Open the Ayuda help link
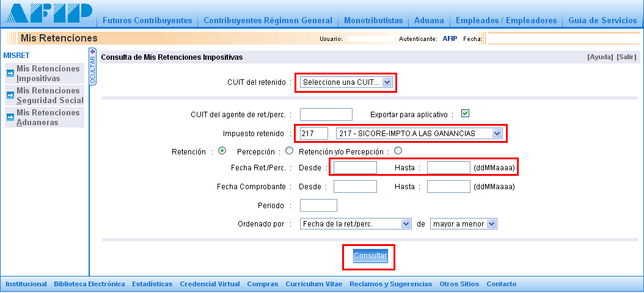The height and width of the screenshot is (293, 644). click(x=599, y=57)
